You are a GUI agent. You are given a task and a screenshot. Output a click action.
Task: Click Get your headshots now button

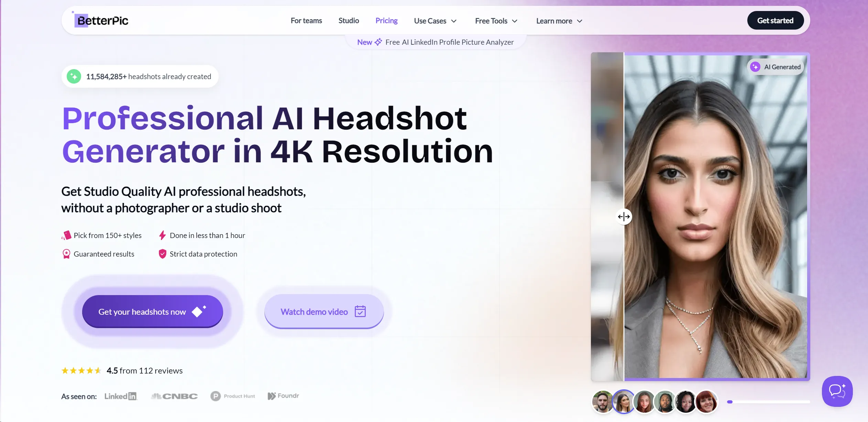152,312
